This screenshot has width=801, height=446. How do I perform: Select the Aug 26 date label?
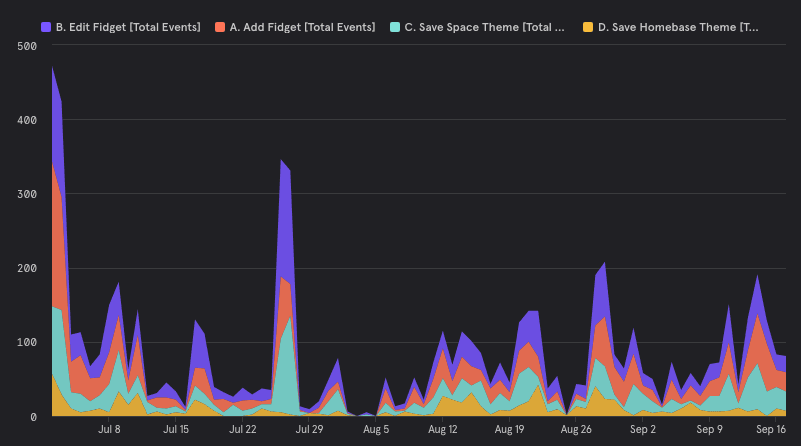[576, 429]
